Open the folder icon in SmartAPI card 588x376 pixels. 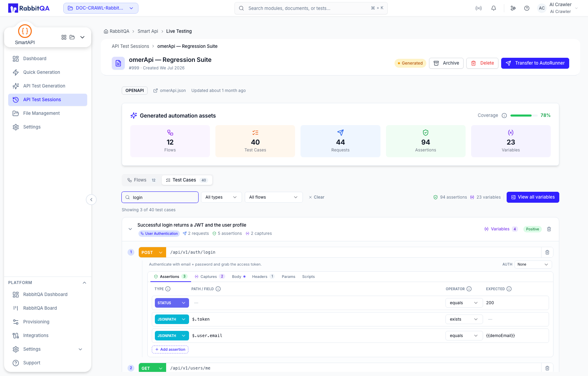click(x=72, y=37)
